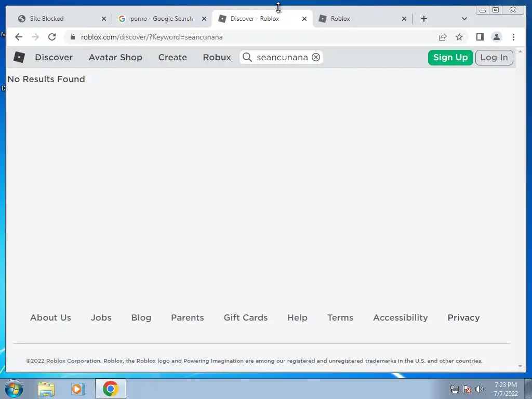Click No Results Found text
Viewport: 532px width, 399px height.
pos(46,79)
